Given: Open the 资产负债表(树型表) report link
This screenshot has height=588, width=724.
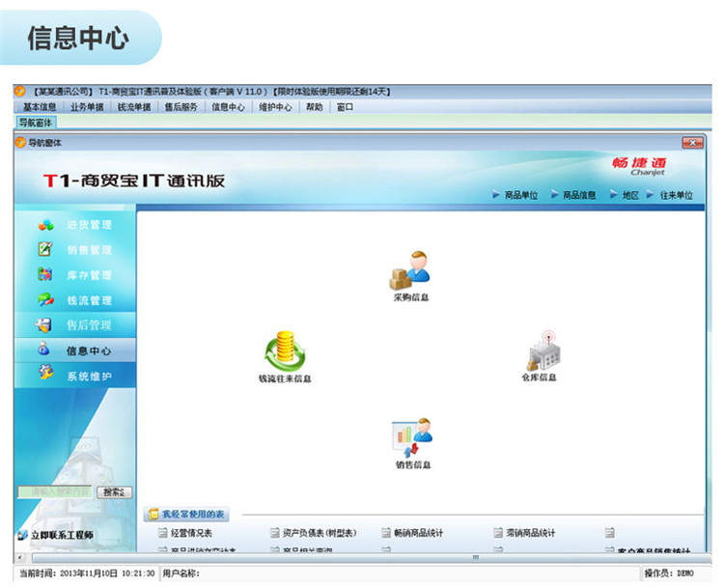Looking at the screenshot, I should [320, 533].
